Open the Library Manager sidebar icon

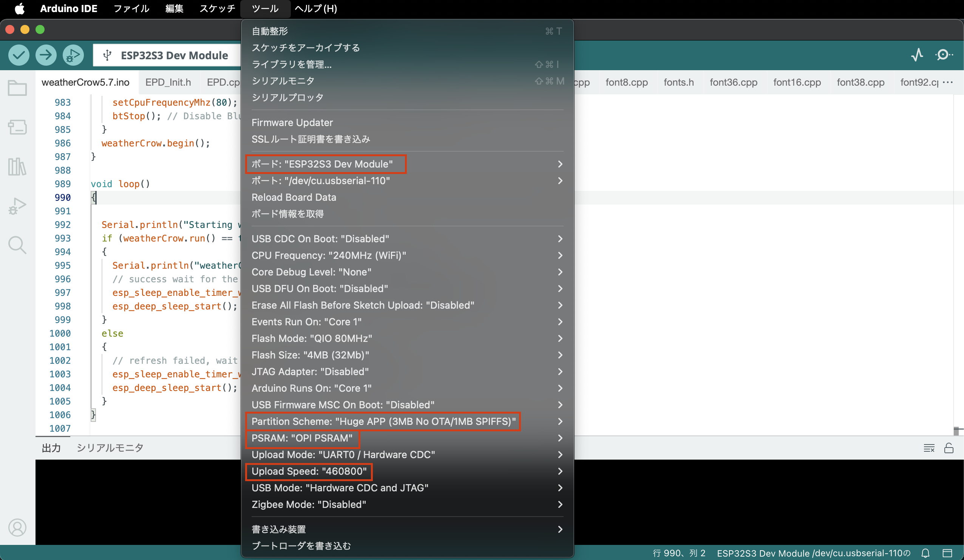[17, 166]
